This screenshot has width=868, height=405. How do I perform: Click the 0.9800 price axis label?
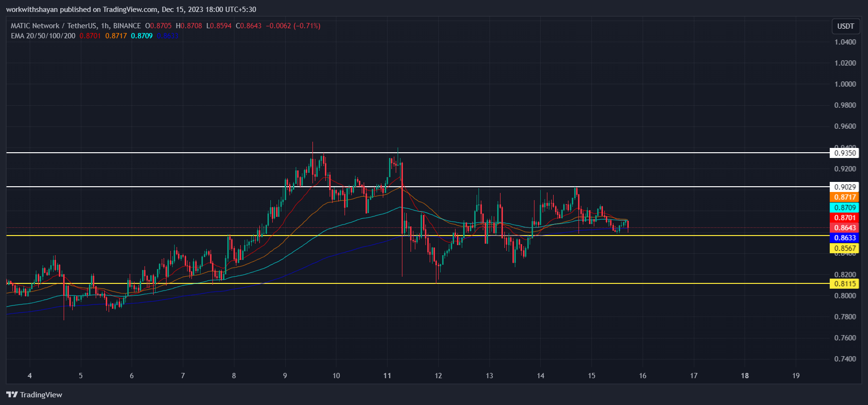[x=845, y=105]
